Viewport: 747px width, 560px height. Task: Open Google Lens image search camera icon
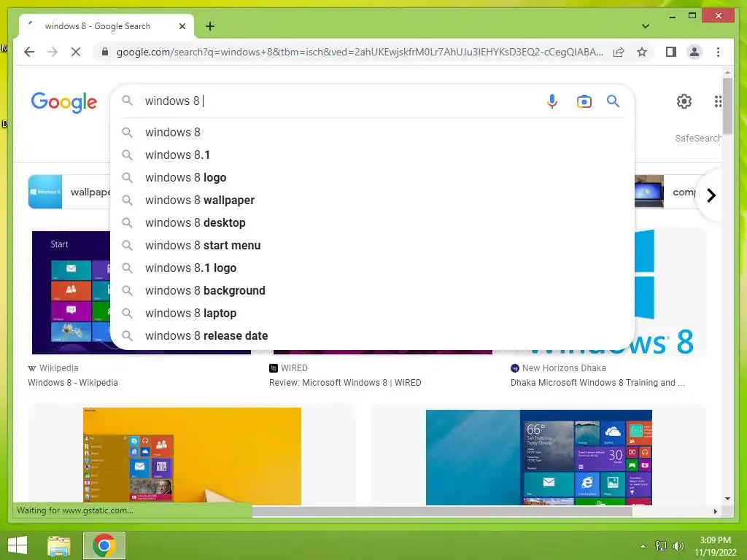584,101
